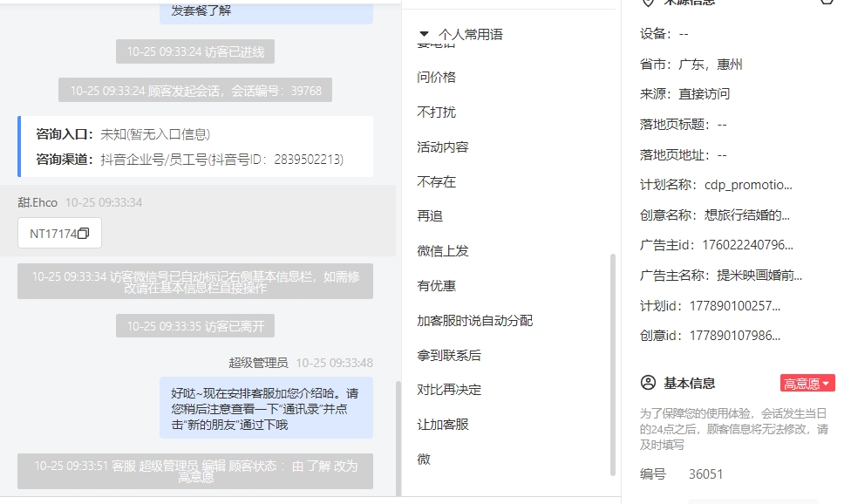
Task: Select the 再追 quick phrase
Action: (x=430, y=216)
